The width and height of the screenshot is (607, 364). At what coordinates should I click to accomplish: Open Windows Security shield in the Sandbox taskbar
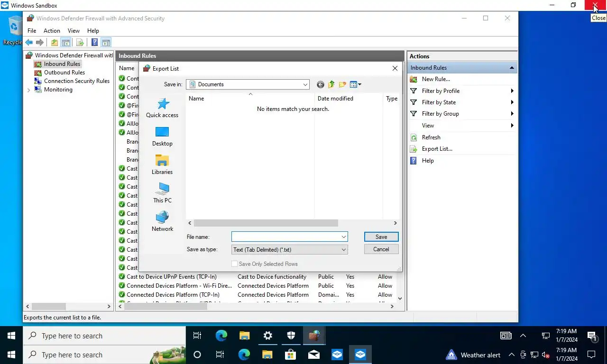coord(291,336)
